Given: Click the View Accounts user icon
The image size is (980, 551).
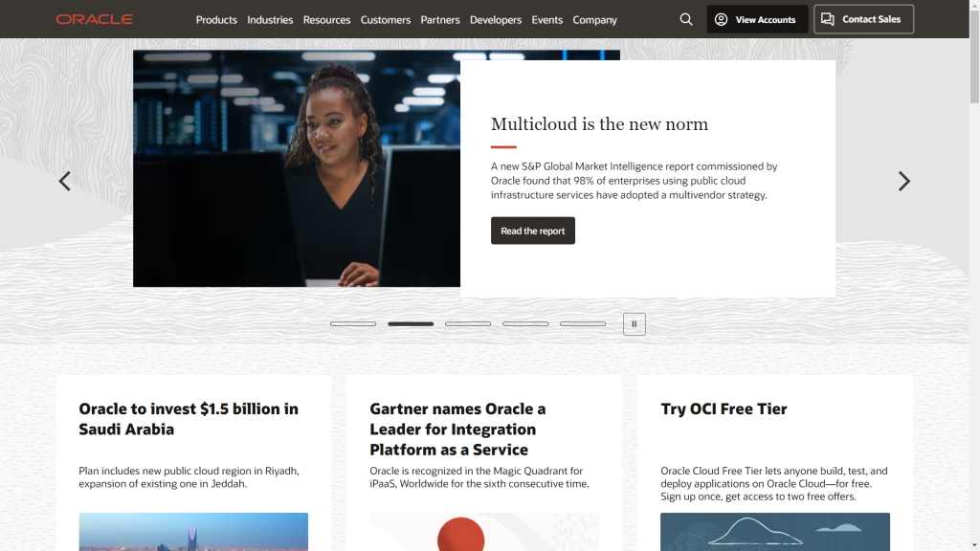Looking at the screenshot, I should coord(721,19).
